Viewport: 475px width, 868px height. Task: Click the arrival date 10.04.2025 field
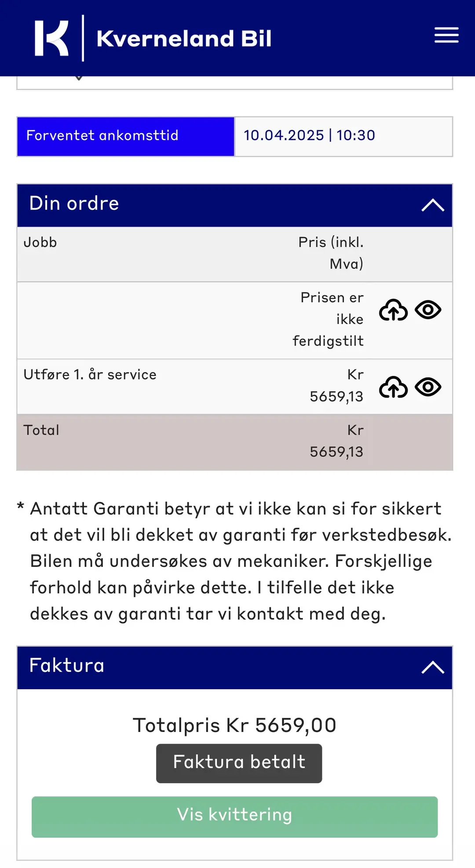343,136
